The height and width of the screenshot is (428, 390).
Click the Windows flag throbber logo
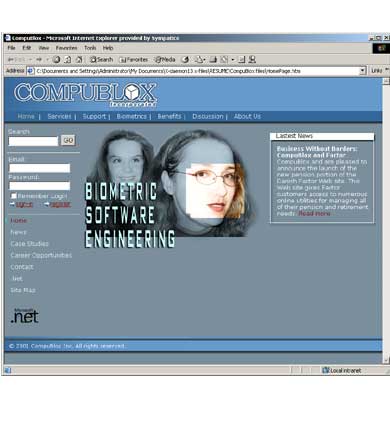381,48
